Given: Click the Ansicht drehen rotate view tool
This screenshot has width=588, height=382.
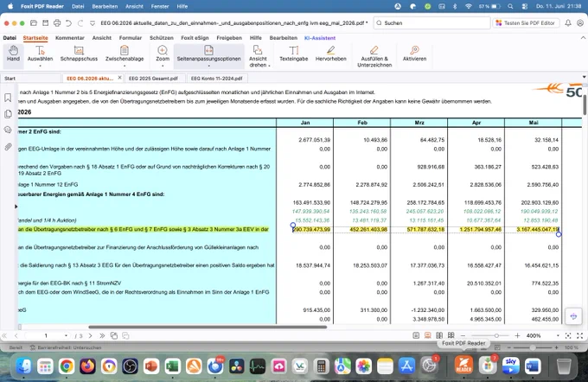Looking at the screenshot, I should [x=258, y=56].
